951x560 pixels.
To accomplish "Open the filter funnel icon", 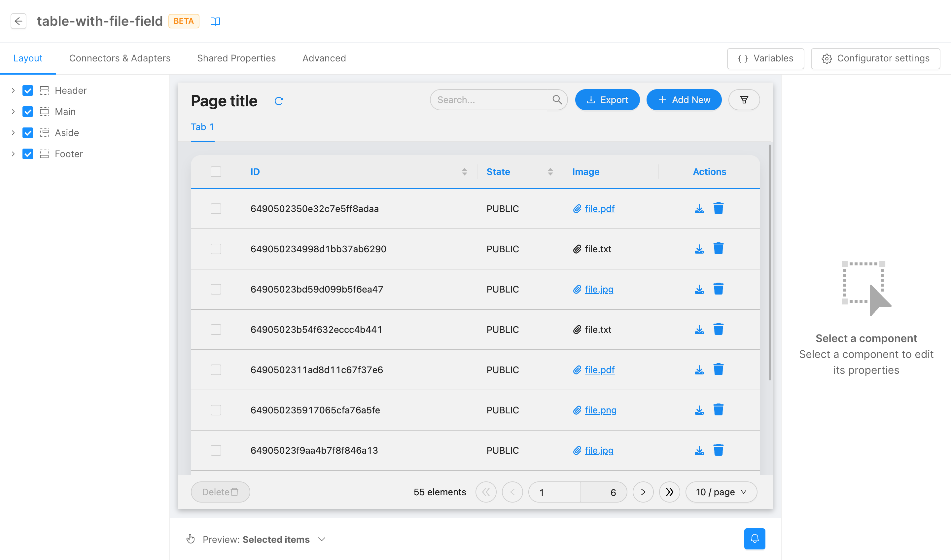I will (x=744, y=100).
